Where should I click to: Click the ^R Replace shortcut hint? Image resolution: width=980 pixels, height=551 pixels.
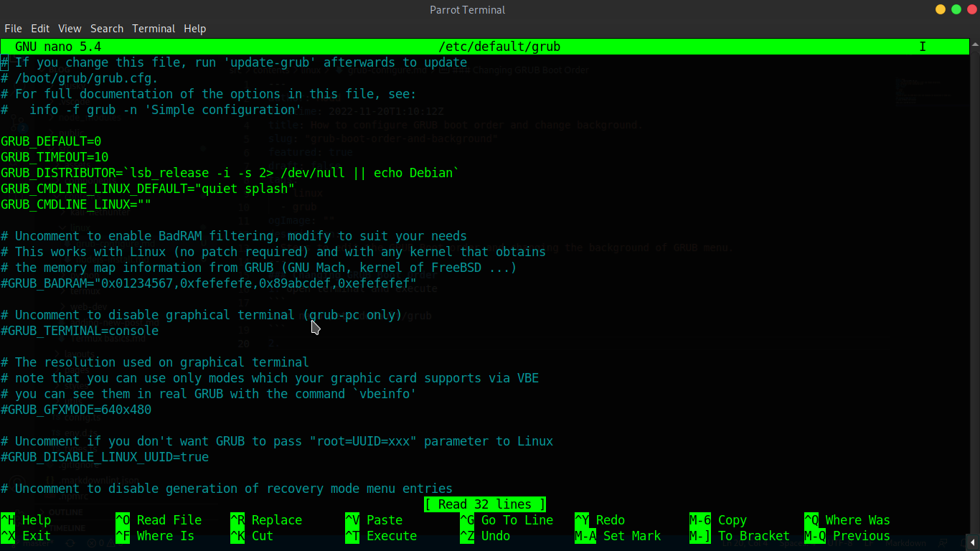[266, 520]
